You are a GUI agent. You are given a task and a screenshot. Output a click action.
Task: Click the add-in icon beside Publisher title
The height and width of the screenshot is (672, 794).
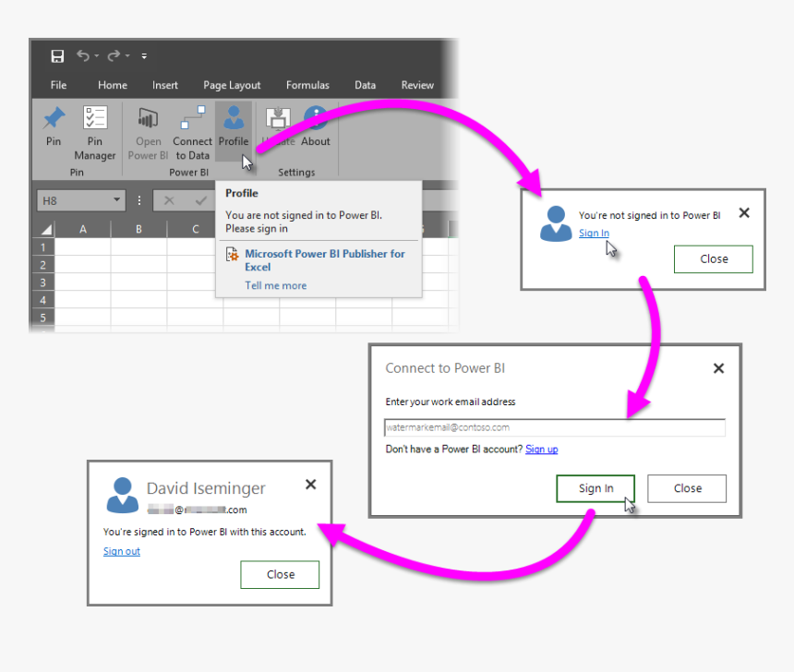[233, 254]
